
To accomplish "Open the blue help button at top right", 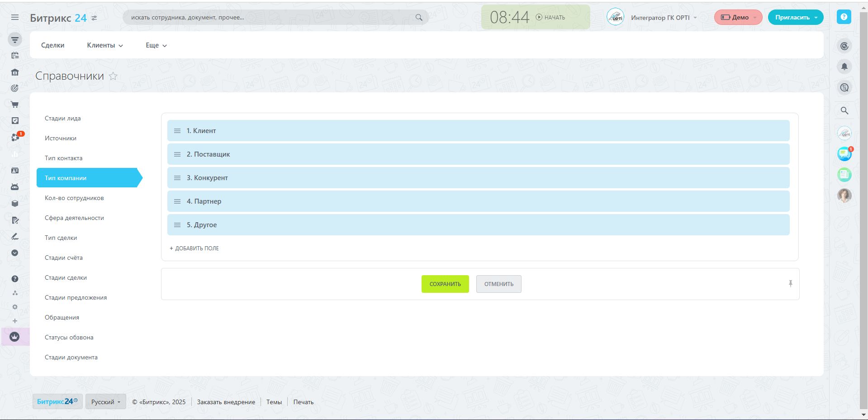I will [844, 17].
